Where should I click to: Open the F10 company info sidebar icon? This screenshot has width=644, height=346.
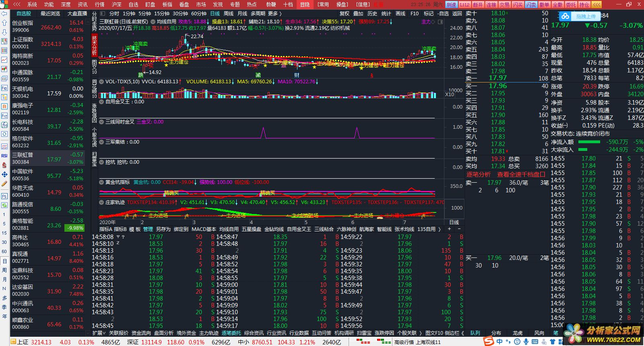click(4, 88)
